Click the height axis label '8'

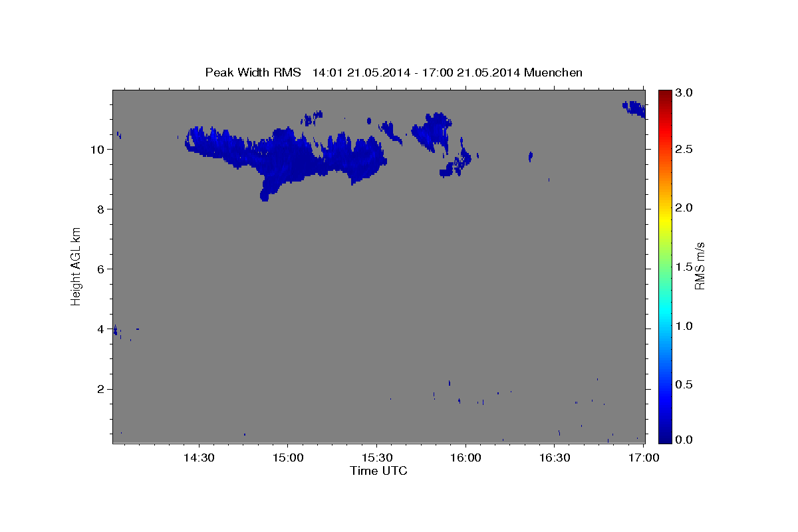point(100,209)
